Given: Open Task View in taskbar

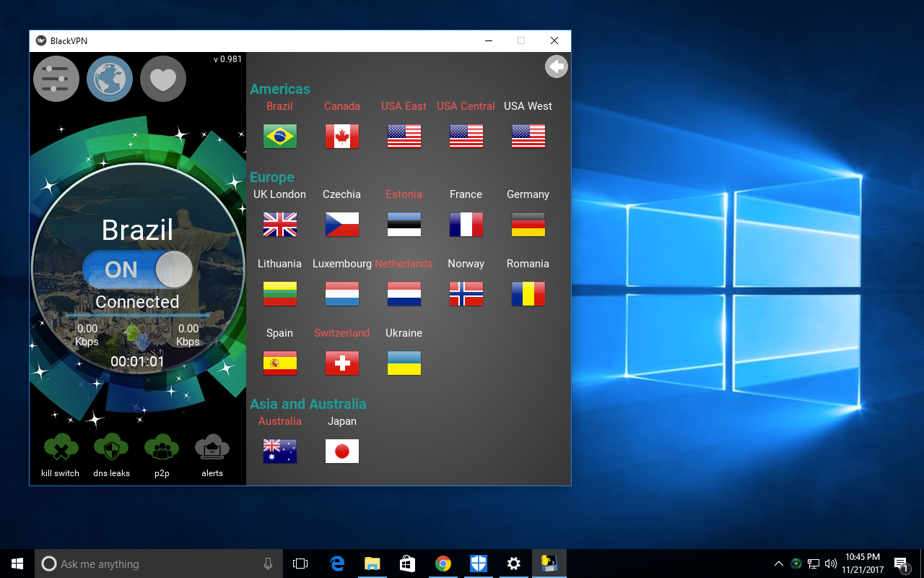Looking at the screenshot, I should [x=300, y=564].
